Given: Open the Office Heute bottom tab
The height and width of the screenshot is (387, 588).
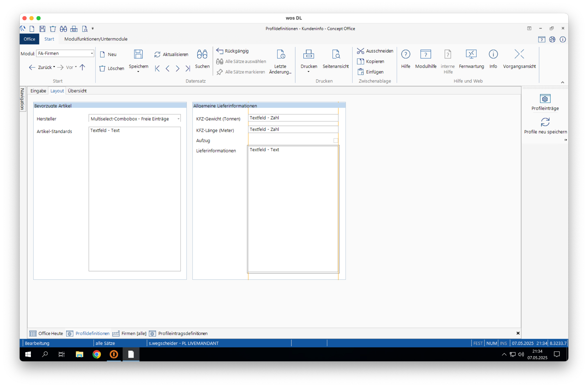Looking at the screenshot, I should 46,333.
